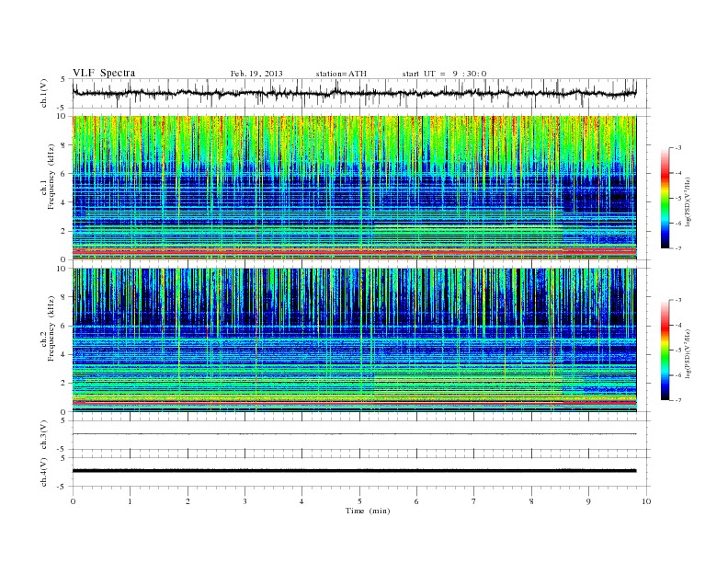
Task: Click the ch.1 waveform trace panel
Action: 360,93
